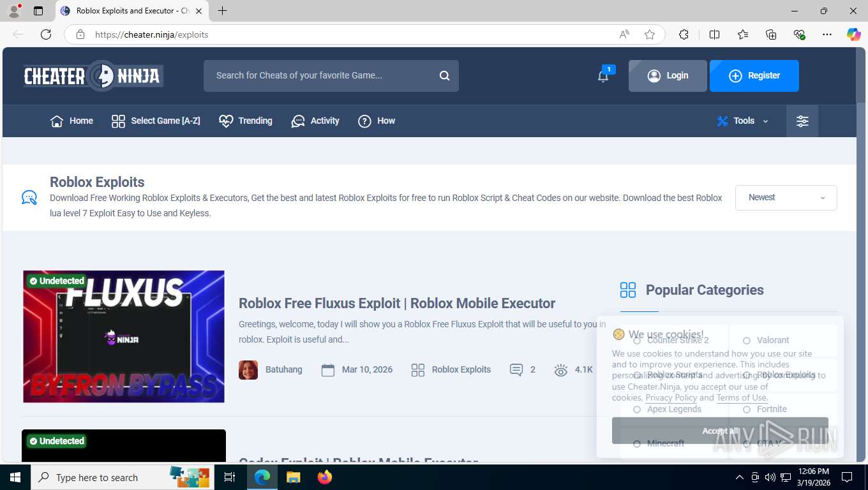Open Task View on taskbar
Screen dimensions: 868x490
[x=230, y=477]
